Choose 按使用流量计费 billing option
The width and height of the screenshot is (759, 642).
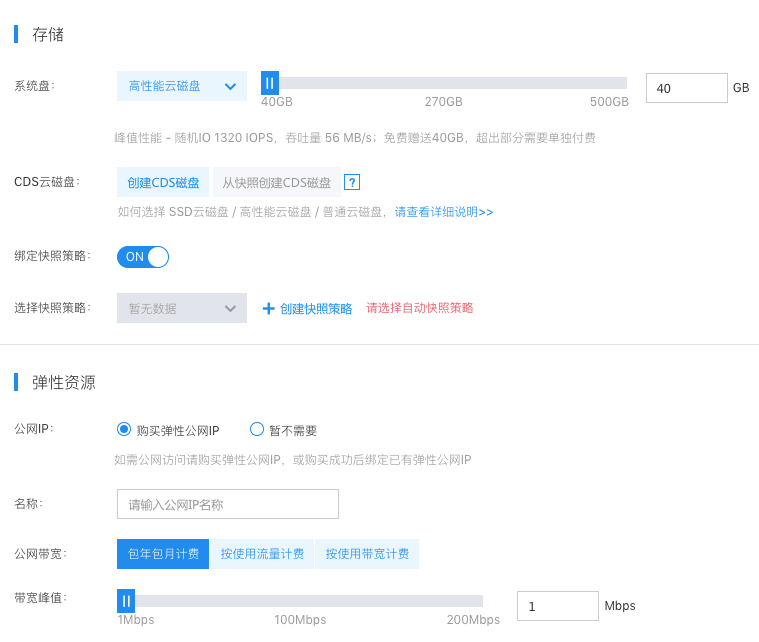click(262, 554)
